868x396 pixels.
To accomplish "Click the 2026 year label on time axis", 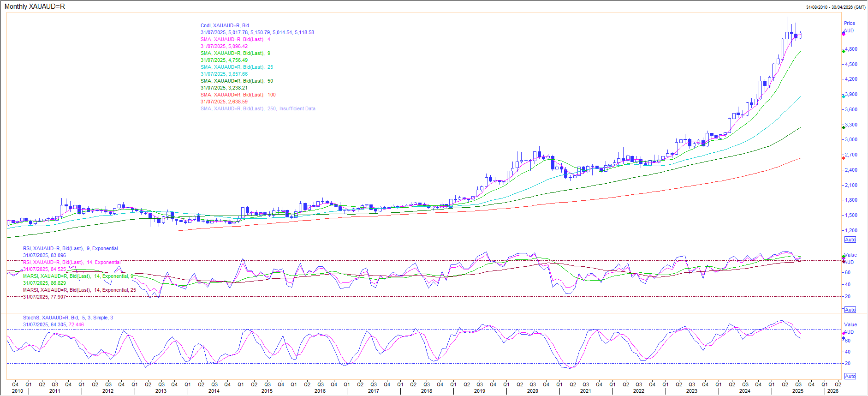I will [833, 391].
